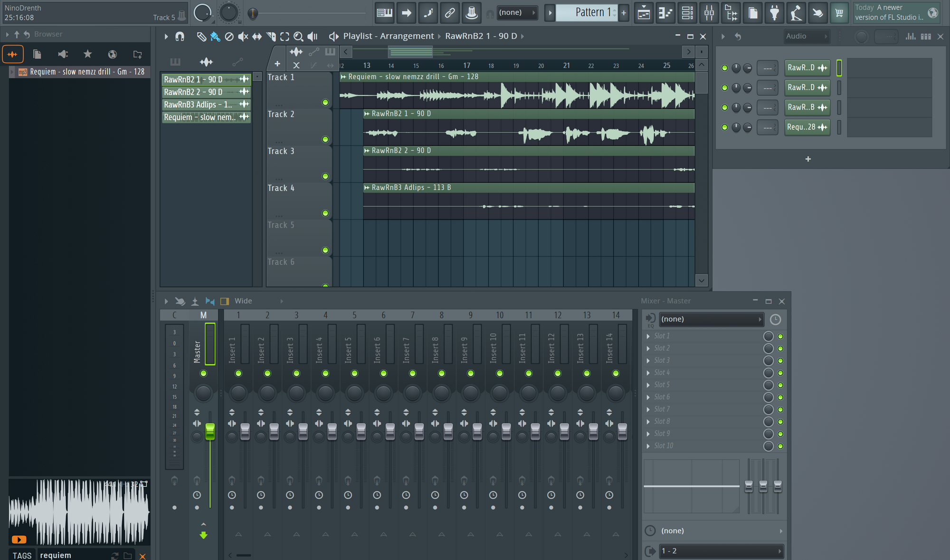The image size is (950, 560).
Task: Mute the first RawR..D channel LED
Action: coord(724,68)
